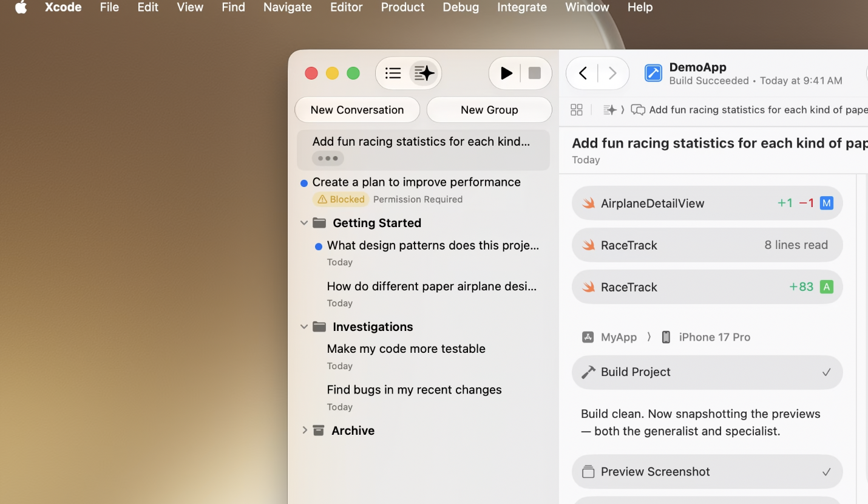Click the iPhone device icon
This screenshot has height=504, width=868.
[666, 337]
